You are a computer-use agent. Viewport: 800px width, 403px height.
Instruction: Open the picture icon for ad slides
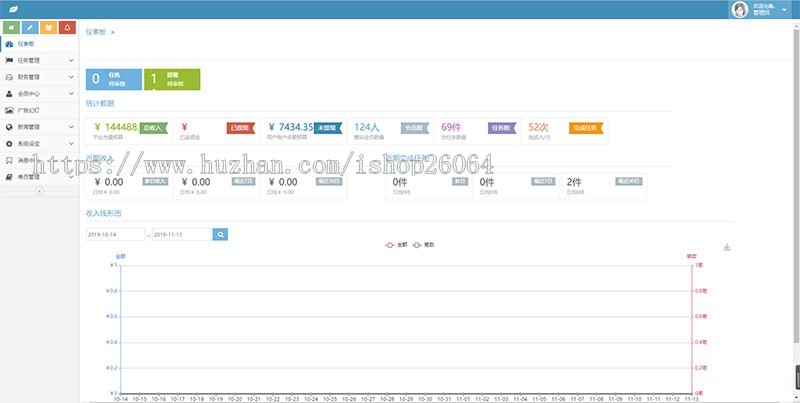pos(9,110)
